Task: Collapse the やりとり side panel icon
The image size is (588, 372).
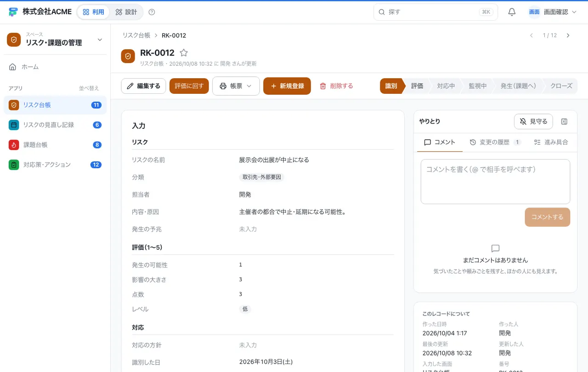Action: 565,121
